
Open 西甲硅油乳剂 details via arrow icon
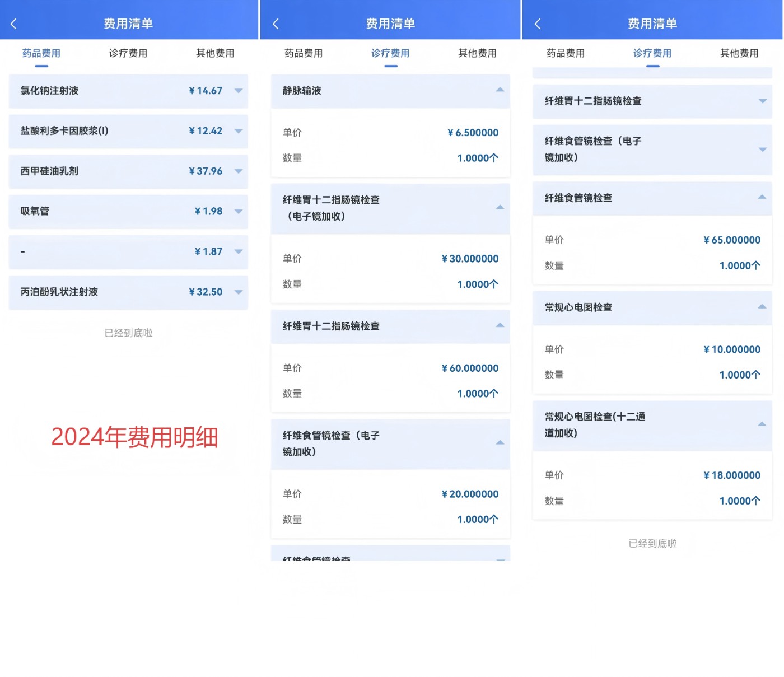(x=239, y=171)
